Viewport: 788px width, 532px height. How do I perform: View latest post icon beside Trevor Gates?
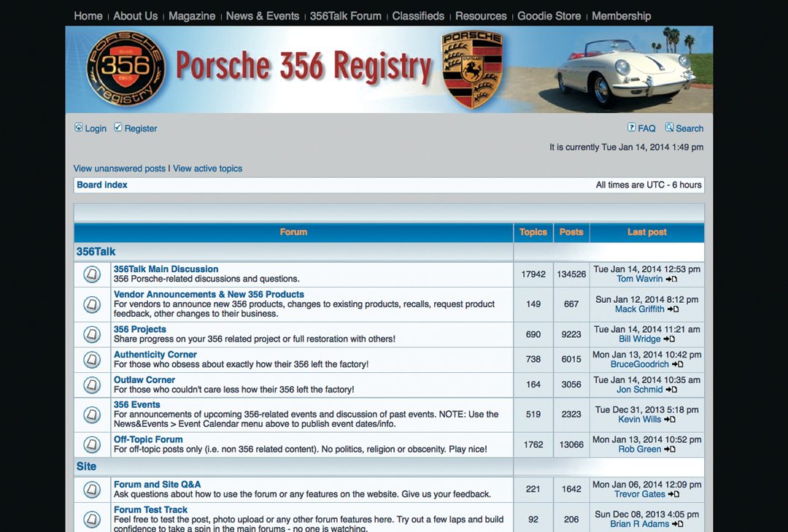(x=674, y=494)
